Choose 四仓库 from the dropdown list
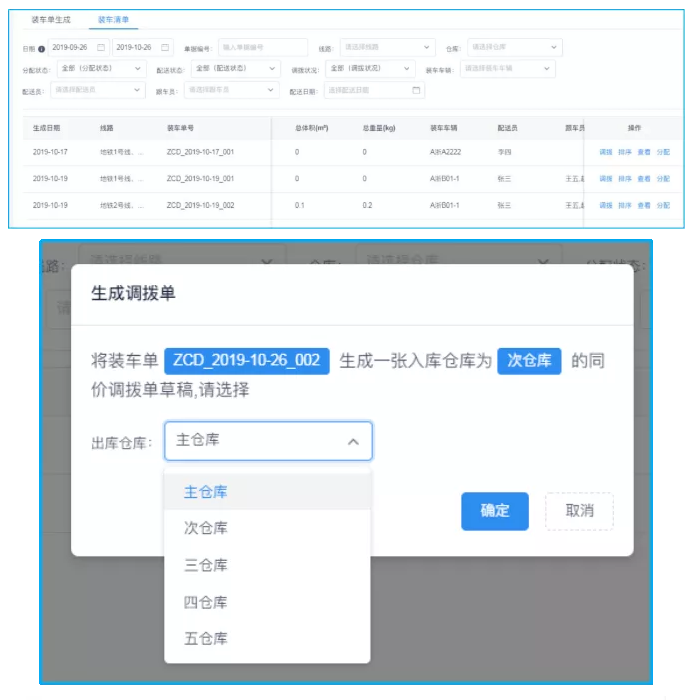696x700 pixels. pyautogui.click(x=267, y=602)
